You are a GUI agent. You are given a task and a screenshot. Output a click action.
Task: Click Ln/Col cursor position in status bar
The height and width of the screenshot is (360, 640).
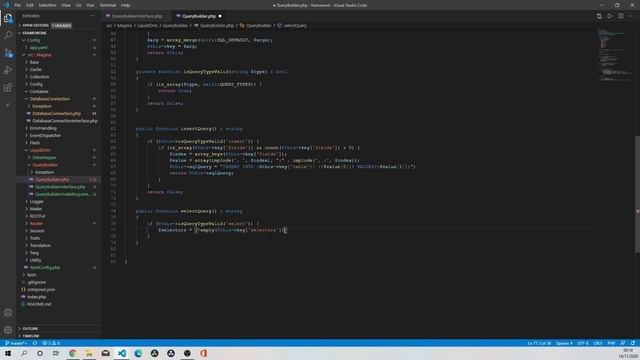[x=539, y=343]
